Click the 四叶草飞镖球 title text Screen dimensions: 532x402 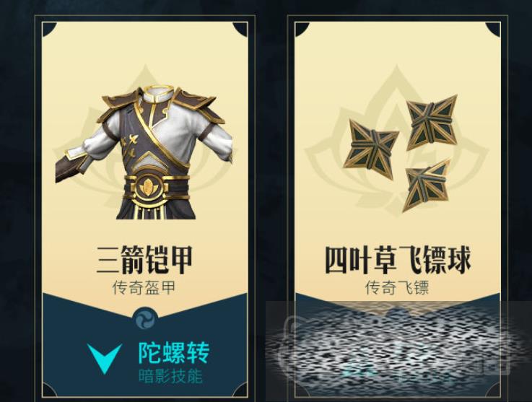(x=398, y=260)
